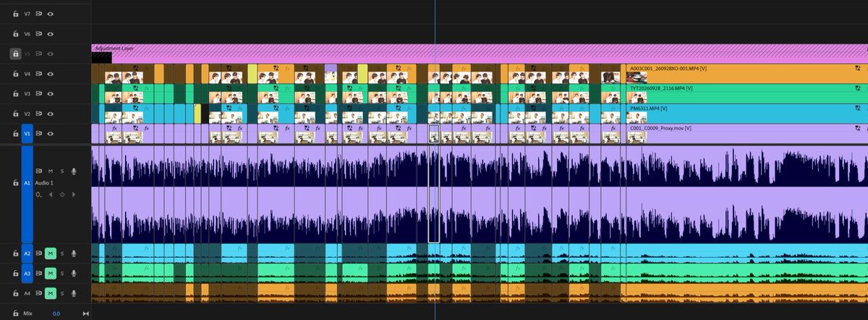Image resolution: width=868 pixels, height=320 pixels.
Task: Unmute the A4 track
Action: tap(51, 293)
